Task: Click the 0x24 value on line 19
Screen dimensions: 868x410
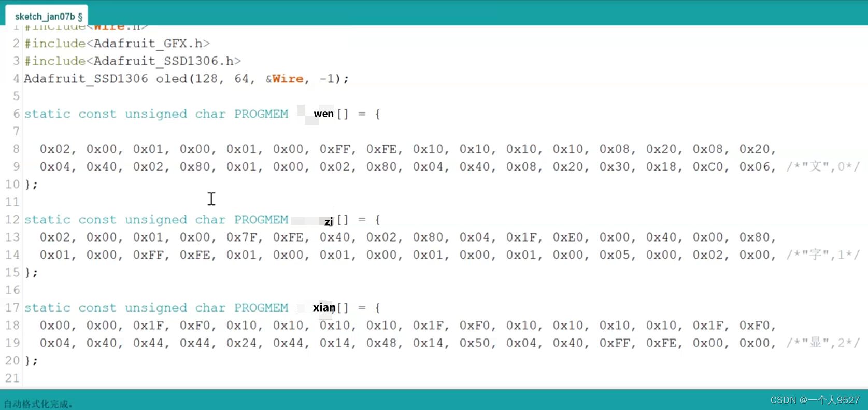Action: click(241, 343)
